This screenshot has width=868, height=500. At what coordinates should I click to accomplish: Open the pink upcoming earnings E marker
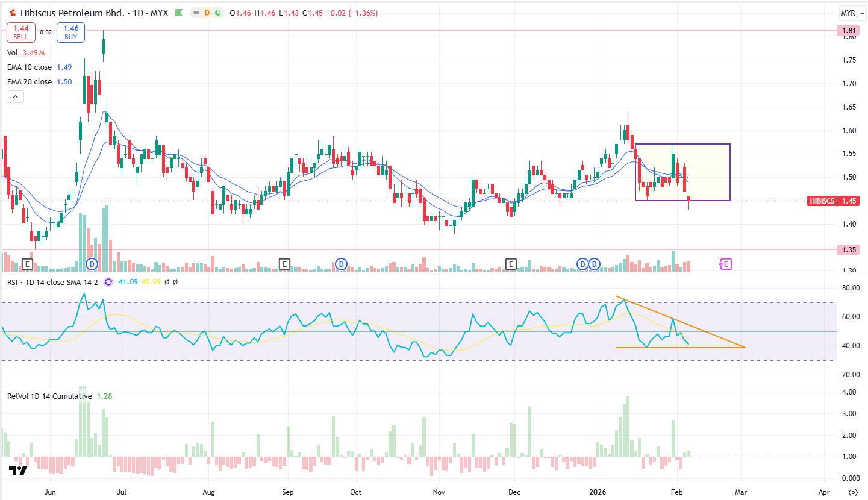click(x=725, y=264)
